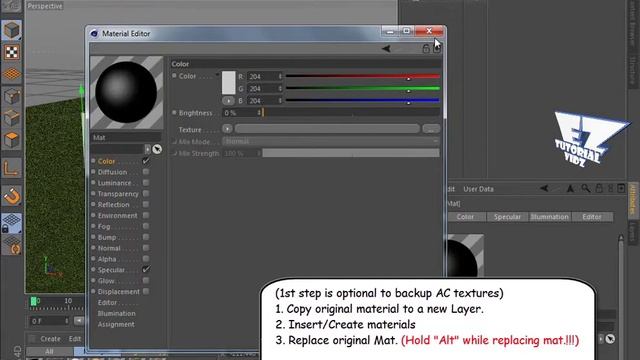Viewport: 640px width, 360px height.
Task: Switch to Specular tab in Attributes panel
Action: click(507, 217)
